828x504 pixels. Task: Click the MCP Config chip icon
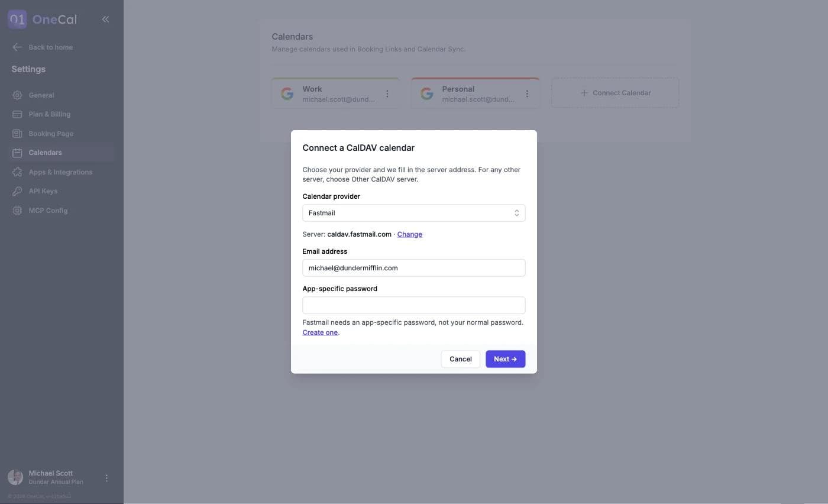(17, 211)
